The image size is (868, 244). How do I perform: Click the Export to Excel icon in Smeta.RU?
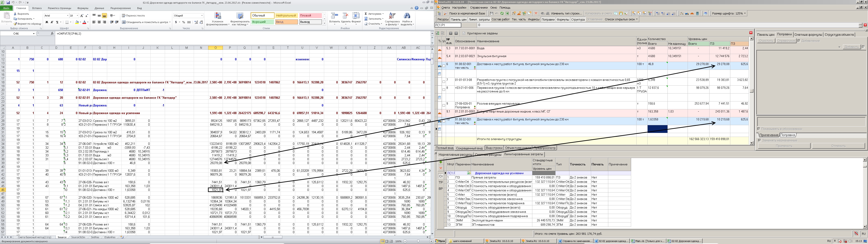507,14
